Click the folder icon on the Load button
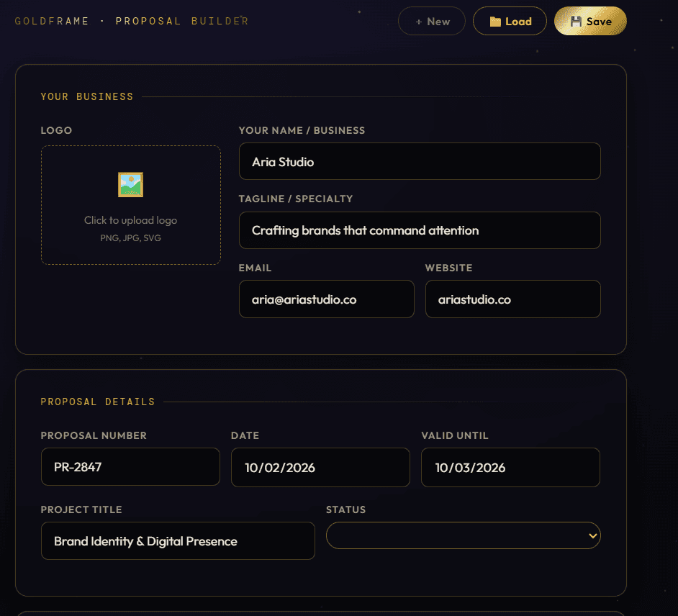Image resolution: width=678 pixels, height=616 pixels. tap(495, 21)
